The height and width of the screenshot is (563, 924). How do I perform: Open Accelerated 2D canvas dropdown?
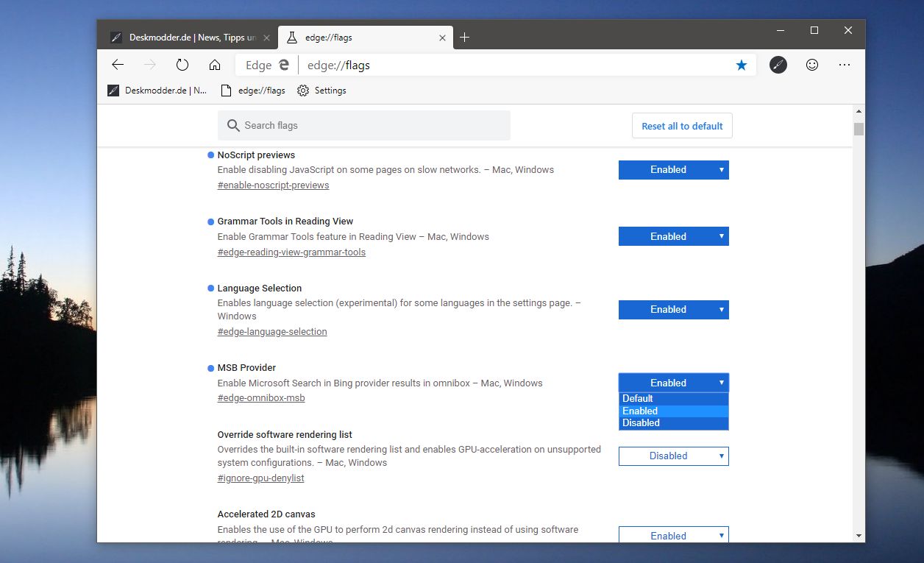point(674,535)
